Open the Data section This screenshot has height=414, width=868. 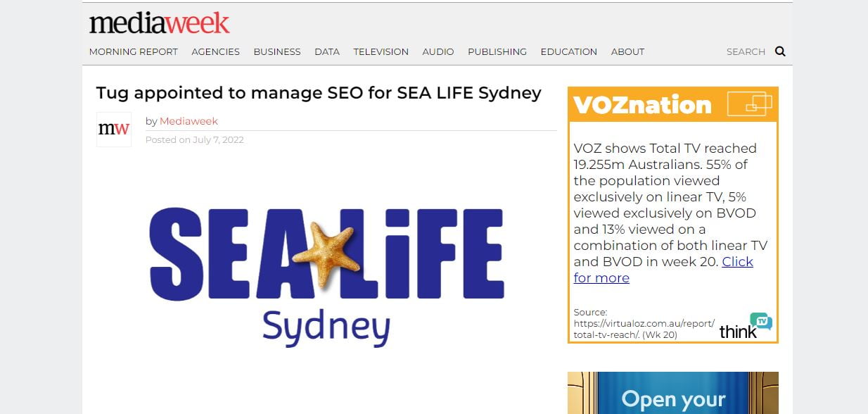327,51
